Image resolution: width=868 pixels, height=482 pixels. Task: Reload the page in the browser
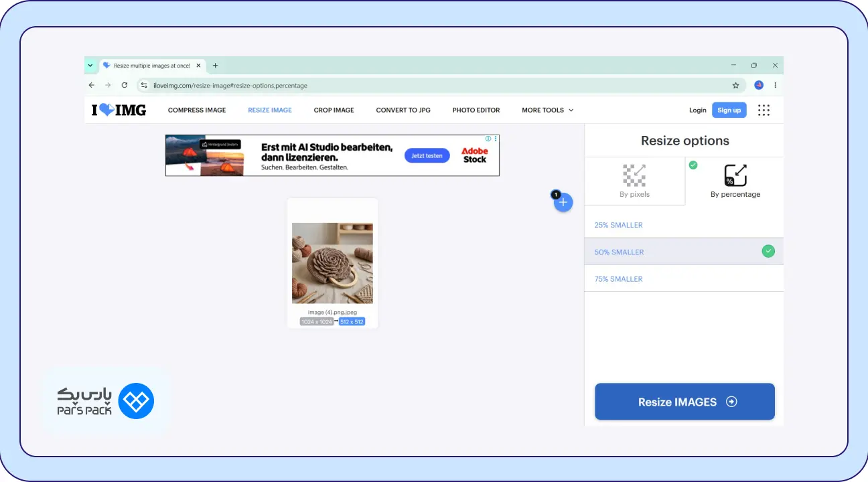click(x=125, y=85)
